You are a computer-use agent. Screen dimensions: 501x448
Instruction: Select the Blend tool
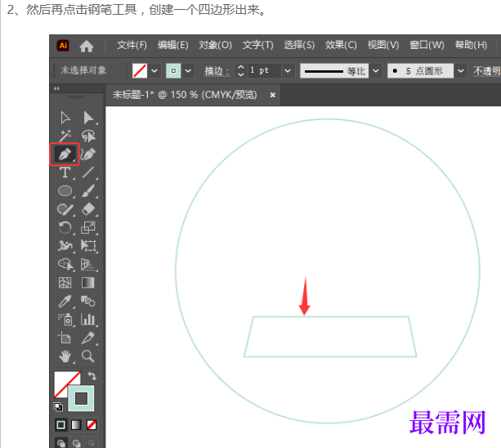88,302
